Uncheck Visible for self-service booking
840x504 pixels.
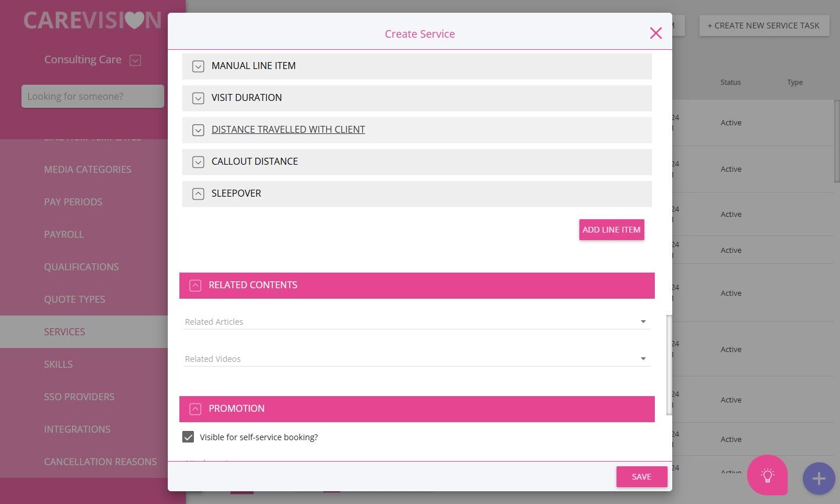pos(188,437)
